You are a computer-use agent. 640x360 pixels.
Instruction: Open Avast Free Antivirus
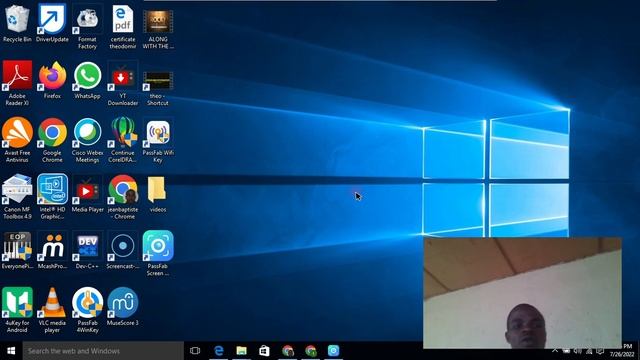pos(17,140)
